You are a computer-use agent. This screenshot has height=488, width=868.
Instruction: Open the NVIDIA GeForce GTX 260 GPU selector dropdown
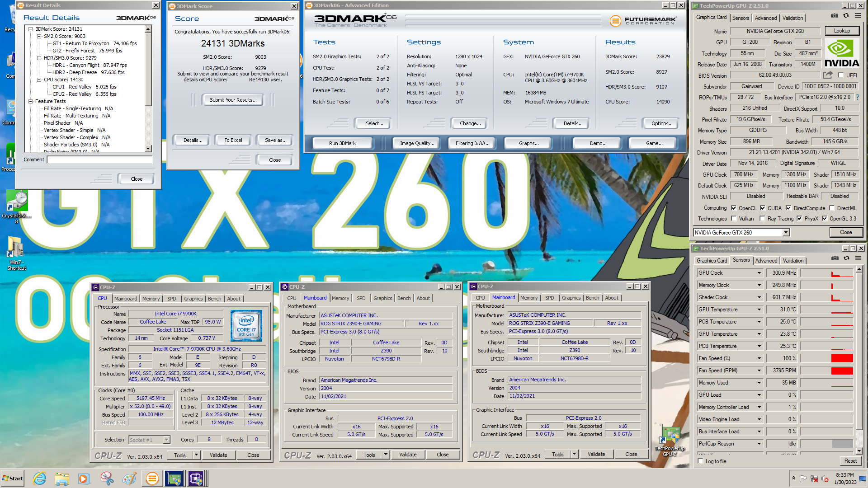(x=786, y=233)
